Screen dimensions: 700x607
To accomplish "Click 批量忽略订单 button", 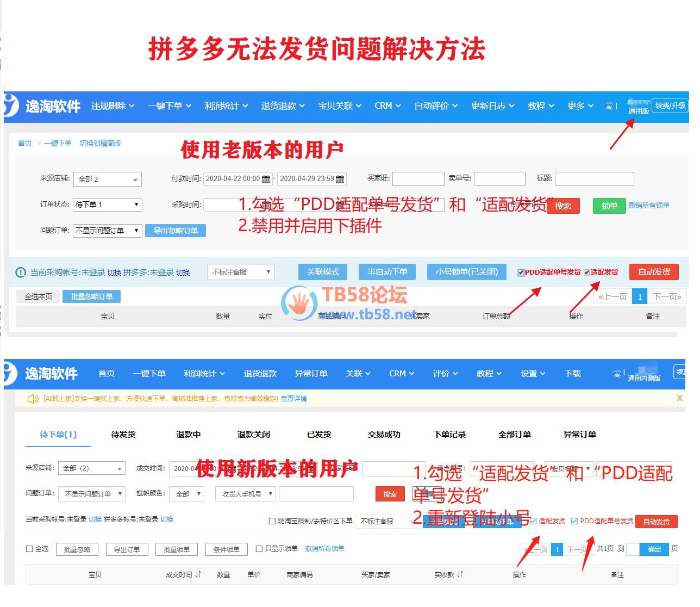I will click(92, 296).
